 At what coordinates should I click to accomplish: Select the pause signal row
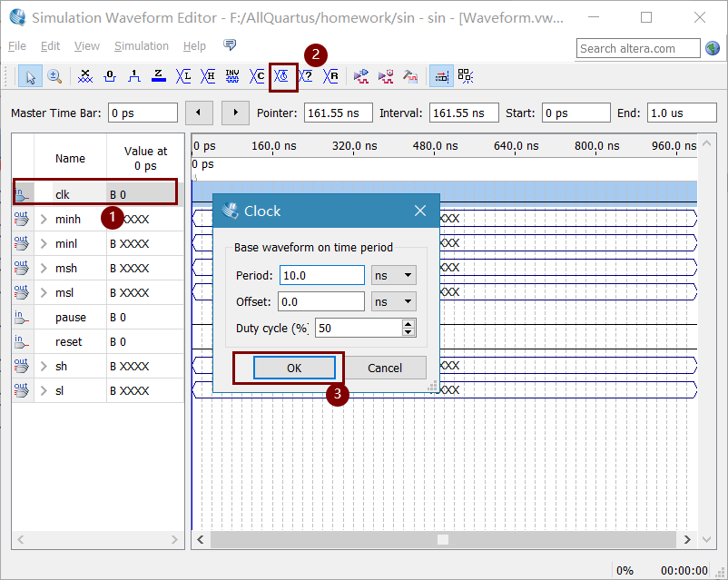point(97,318)
